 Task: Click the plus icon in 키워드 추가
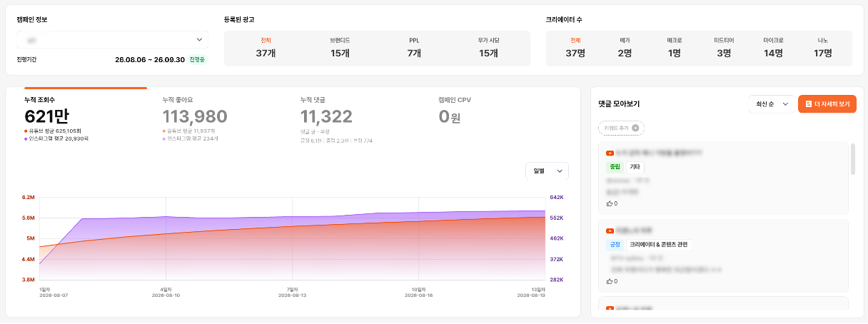(x=635, y=128)
